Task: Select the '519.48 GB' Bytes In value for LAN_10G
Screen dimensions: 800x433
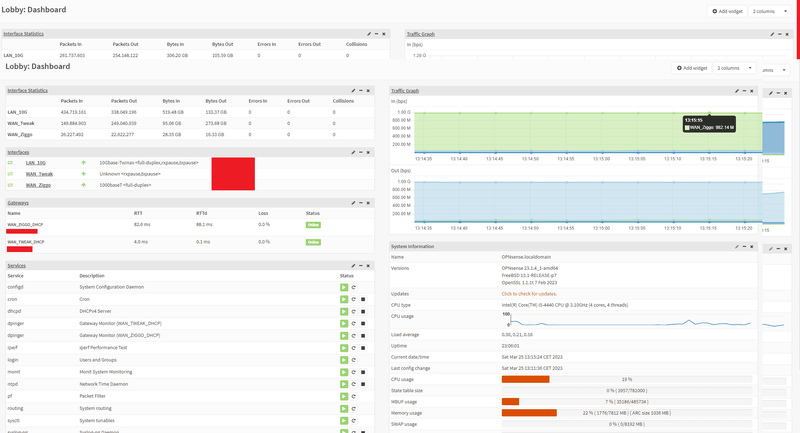Action: point(173,112)
